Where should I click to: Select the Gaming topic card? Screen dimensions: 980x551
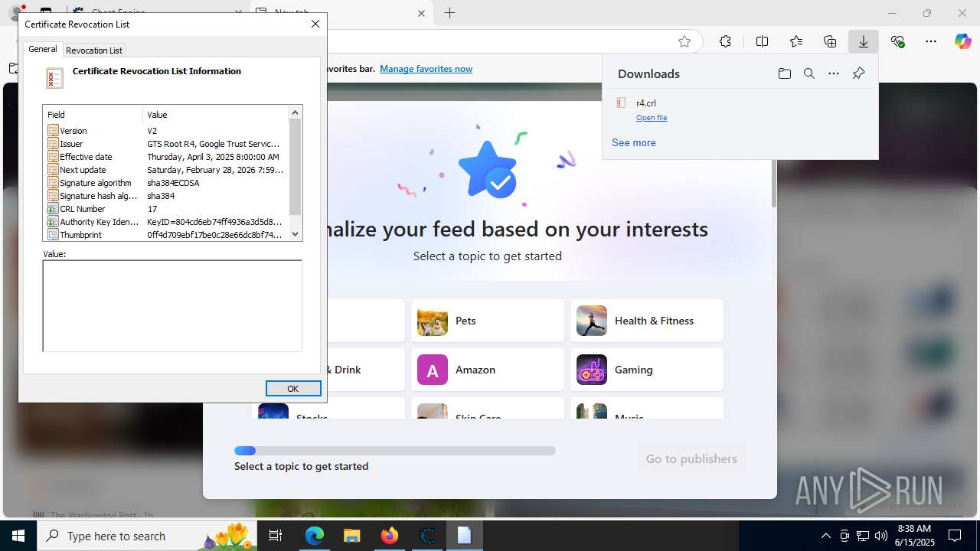(647, 370)
